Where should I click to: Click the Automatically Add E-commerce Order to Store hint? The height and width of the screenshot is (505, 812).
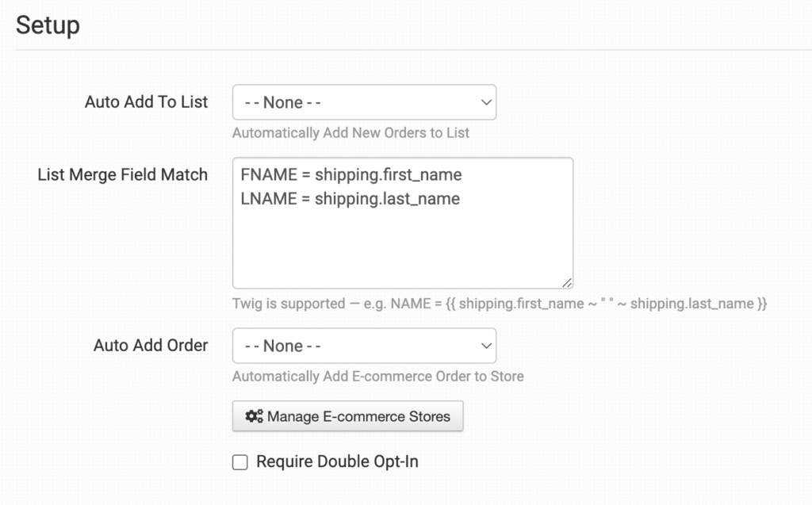pyautogui.click(x=377, y=376)
